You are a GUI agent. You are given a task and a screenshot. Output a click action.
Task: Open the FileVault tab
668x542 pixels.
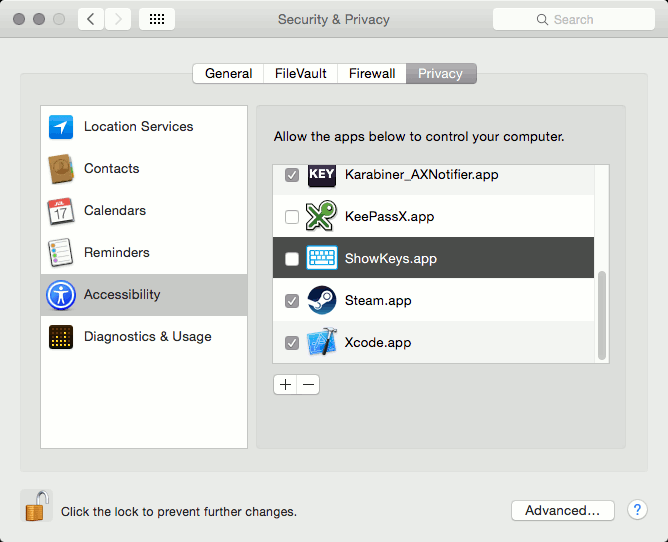pyautogui.click(x=300, y=74)
